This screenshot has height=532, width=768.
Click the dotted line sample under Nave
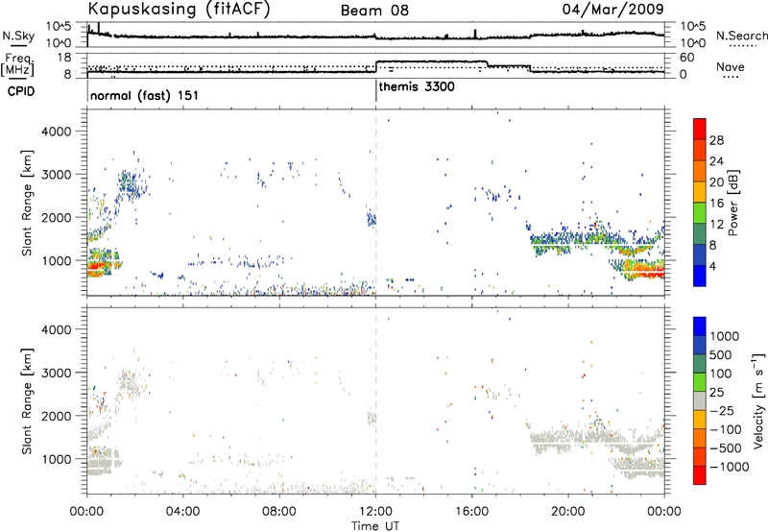point(731,78)
